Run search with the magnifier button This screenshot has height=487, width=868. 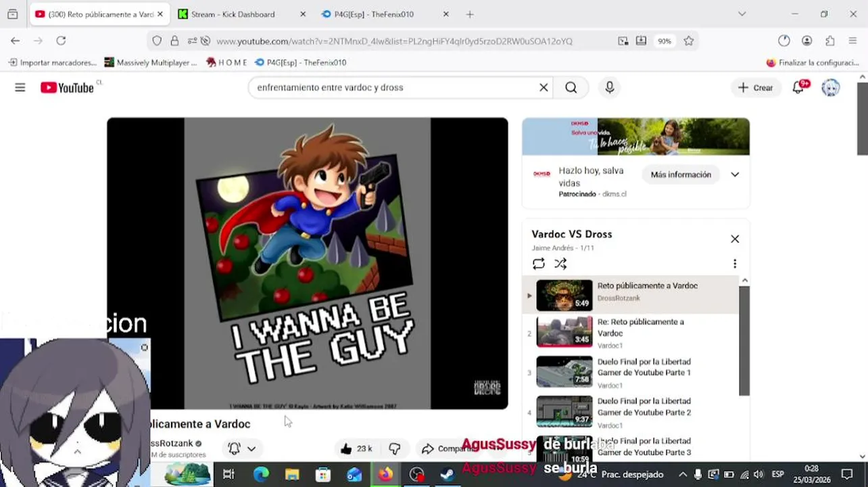571,87
